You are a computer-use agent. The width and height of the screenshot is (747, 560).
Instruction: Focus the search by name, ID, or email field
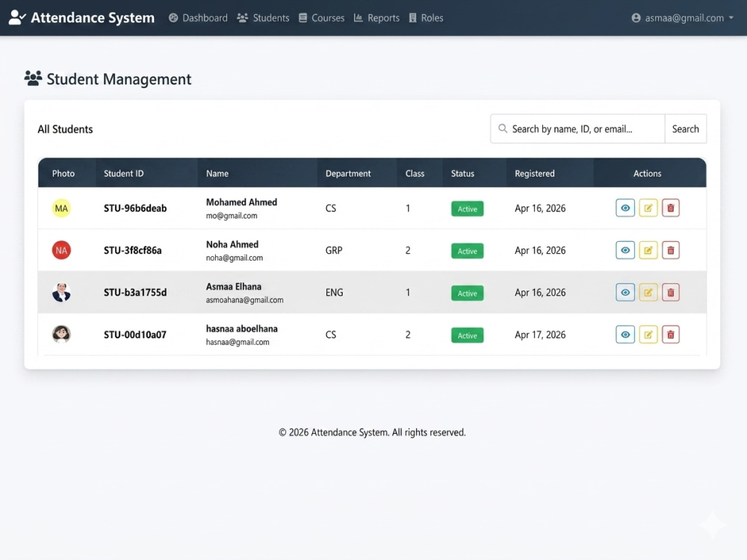tap(577, 128)
